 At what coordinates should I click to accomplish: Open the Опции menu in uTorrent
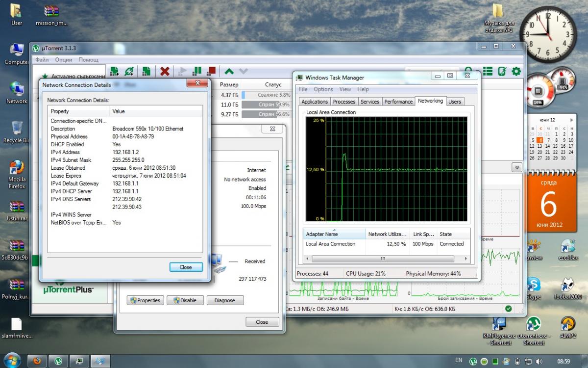pos(64,60)
